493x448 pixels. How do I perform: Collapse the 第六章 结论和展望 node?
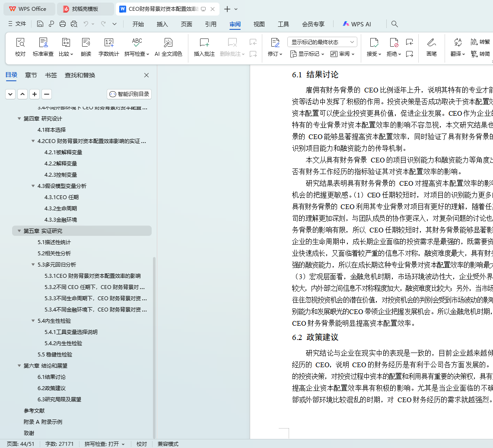(19, 365)
